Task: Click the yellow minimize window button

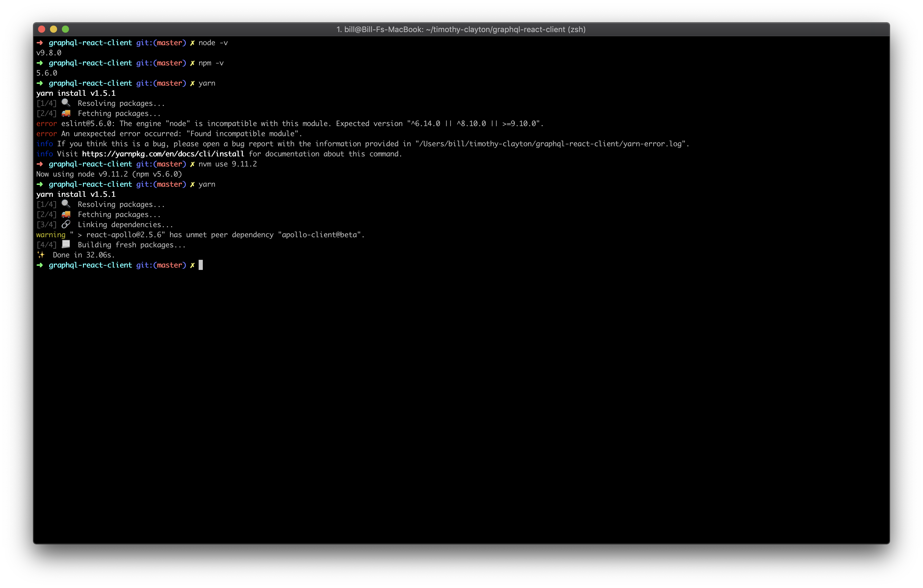Action: click(54, 29)
